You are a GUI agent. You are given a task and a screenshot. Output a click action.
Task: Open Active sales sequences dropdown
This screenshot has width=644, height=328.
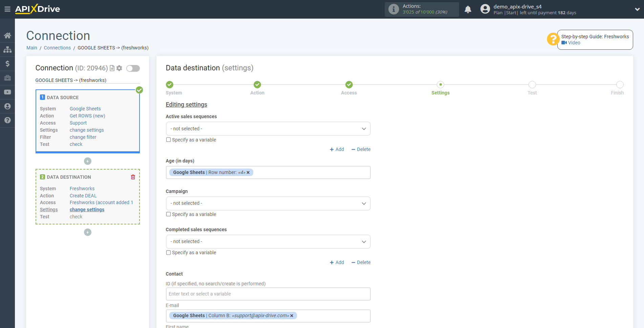point(268,129)
